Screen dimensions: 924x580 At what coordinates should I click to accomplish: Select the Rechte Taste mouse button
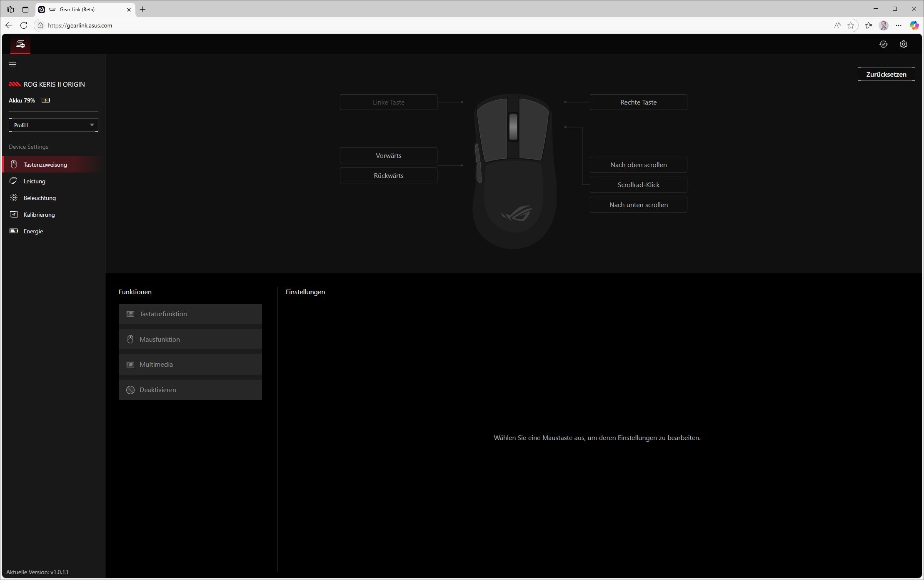point(638,102)
